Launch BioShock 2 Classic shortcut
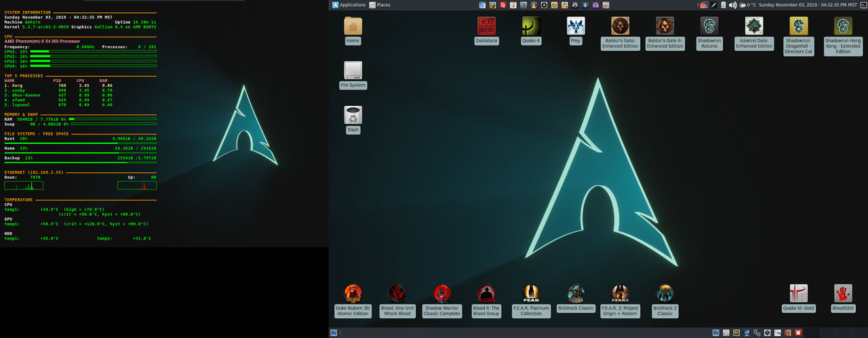This screenshot has height=338, width=868. (x=665, y=293)
